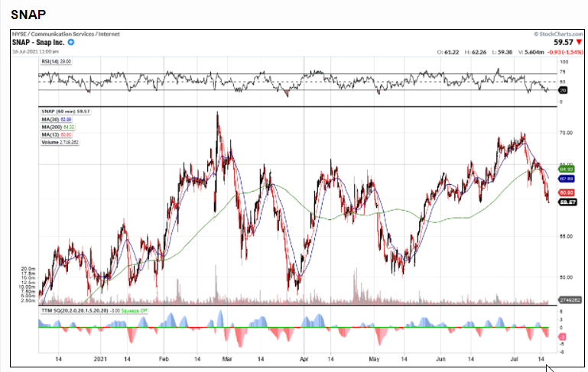Click the large 59.57 header price

point(564,42)
